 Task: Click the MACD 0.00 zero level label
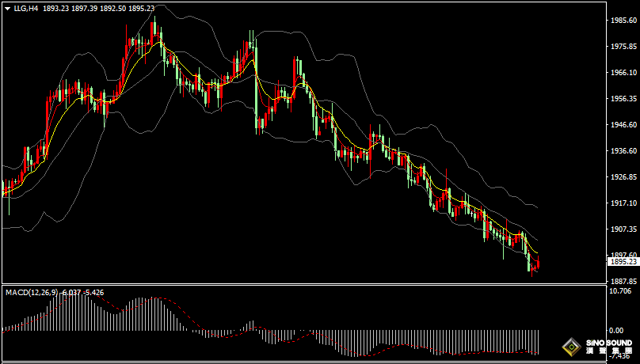[x=615, y=330]
